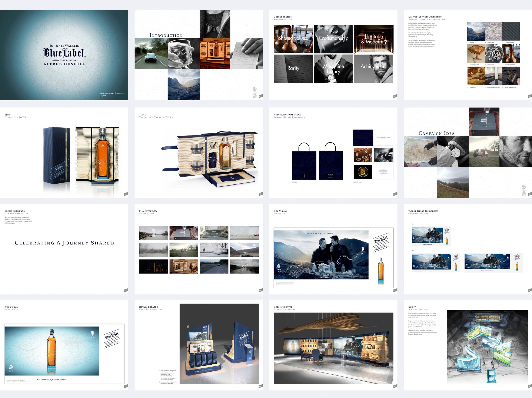Click the 'Film Overview' slide title

click(148, 211)
